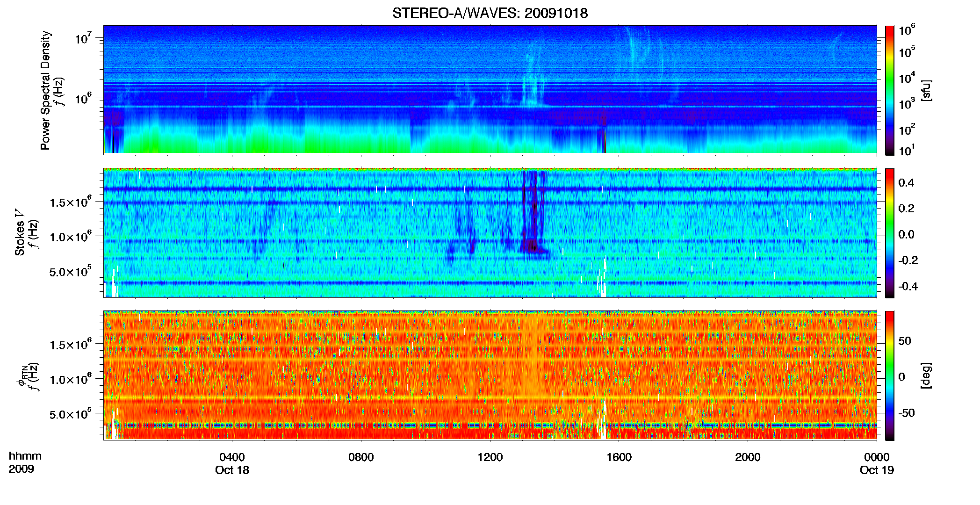Click the -0.4 label on the Stokes colorbar
The width and height of the screenshot is (980, 505).
tap(908, 286)
